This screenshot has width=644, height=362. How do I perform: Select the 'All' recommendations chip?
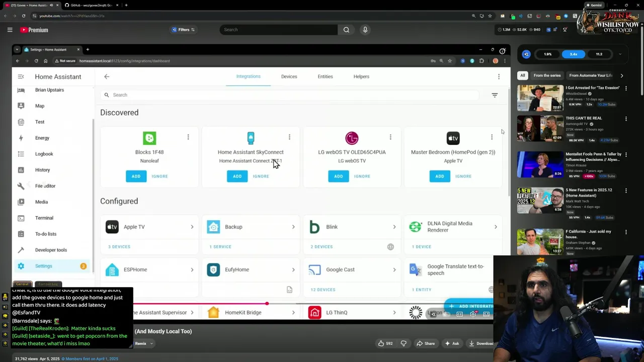(522, 75)
